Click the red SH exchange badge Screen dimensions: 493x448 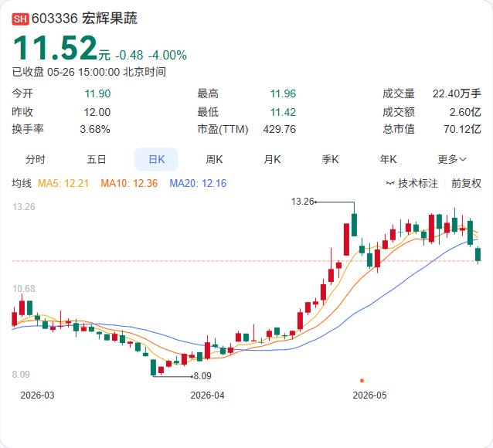pos(20,19)
